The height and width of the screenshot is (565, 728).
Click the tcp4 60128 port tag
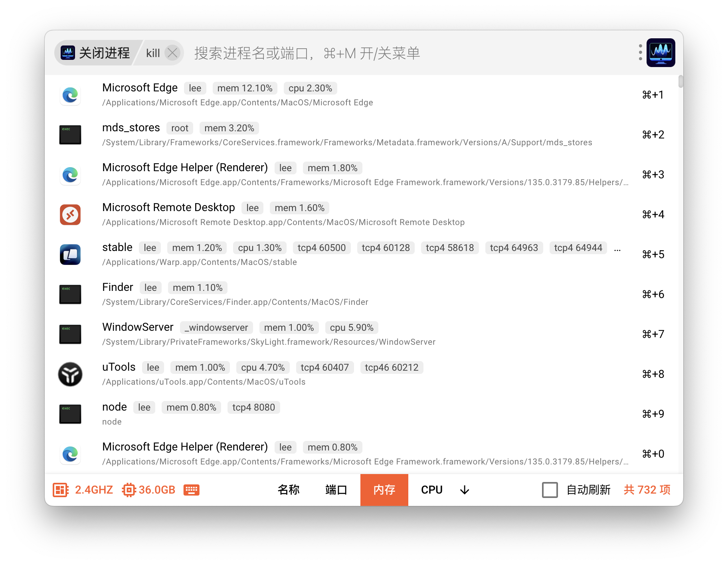[x=386, y=248]
